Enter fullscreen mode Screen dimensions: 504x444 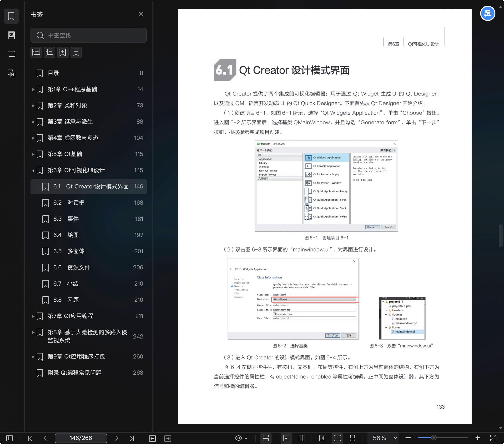pos(493,438)
